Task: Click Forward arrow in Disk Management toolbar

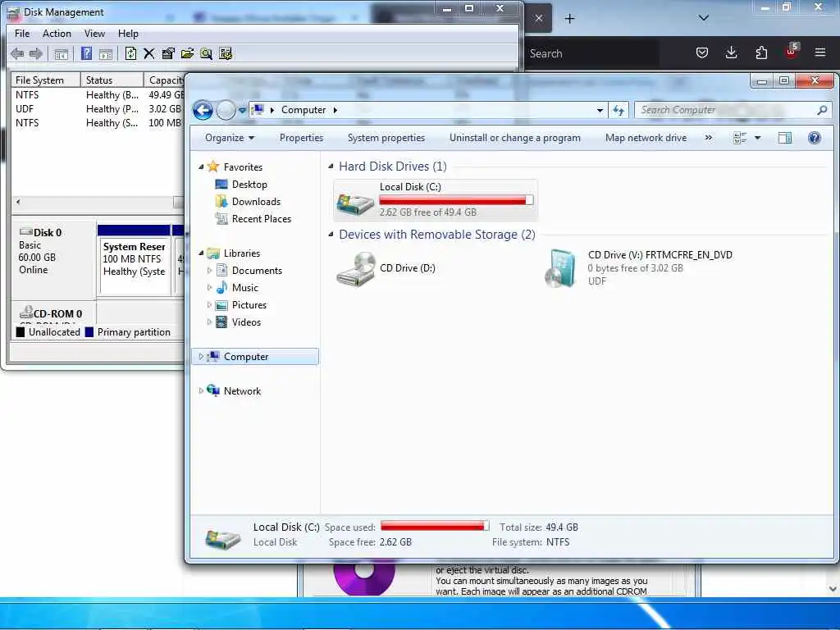Action: [x=36, y=53]
